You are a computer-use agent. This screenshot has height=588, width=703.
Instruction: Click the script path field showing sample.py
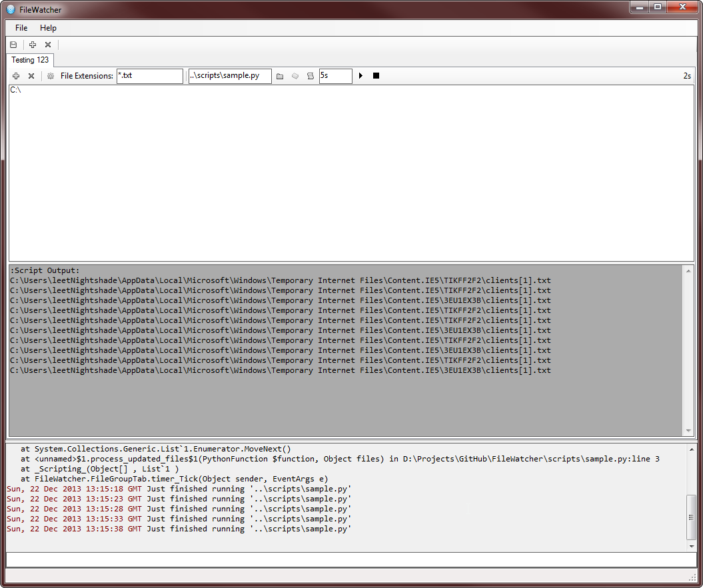(230, 76)
